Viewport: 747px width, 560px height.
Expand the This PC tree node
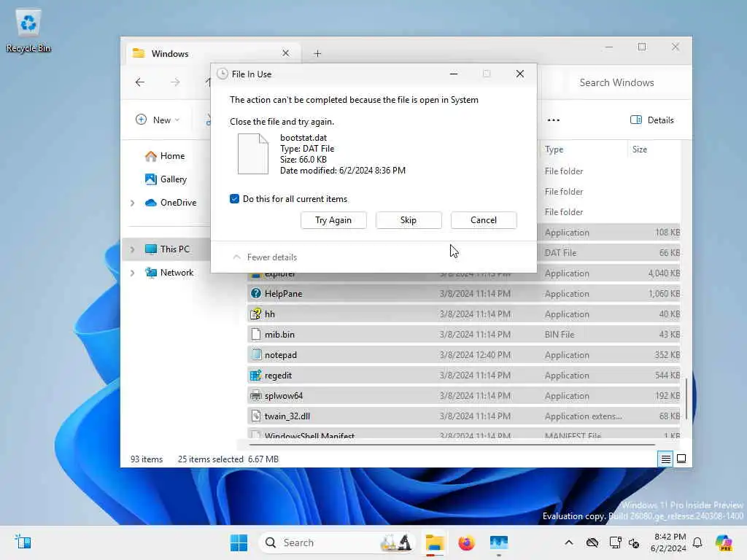pyautogui.click(x=133, y=249)
